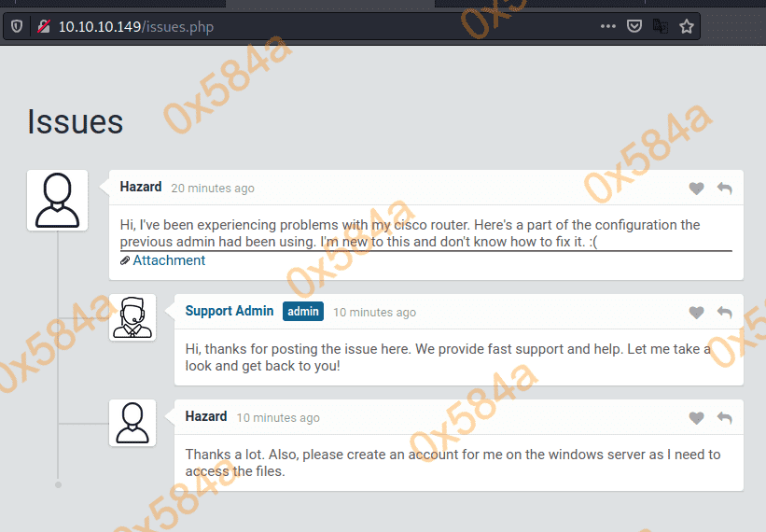Click the Support Admin username link
The height and width of the screenshot is (532, 766).
(x=230, y=311)
